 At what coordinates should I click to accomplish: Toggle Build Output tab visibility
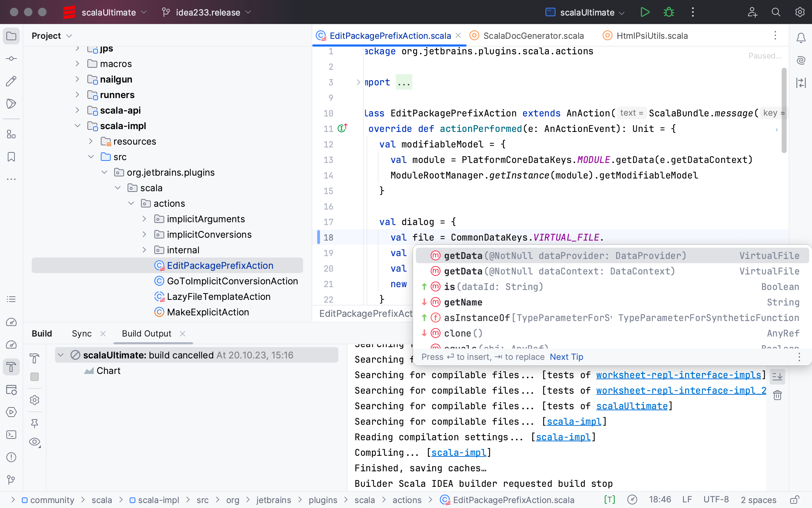point(183,333)
